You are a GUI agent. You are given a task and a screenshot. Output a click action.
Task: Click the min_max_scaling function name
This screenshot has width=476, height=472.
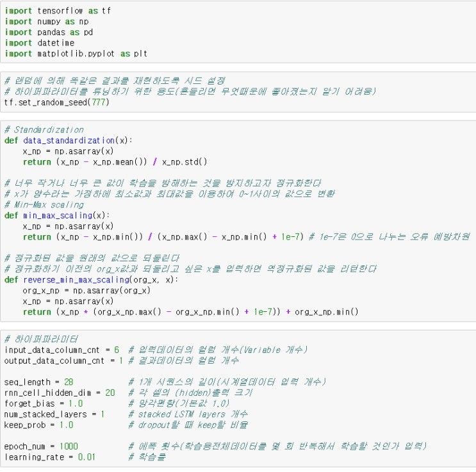[x=58, y=216]
